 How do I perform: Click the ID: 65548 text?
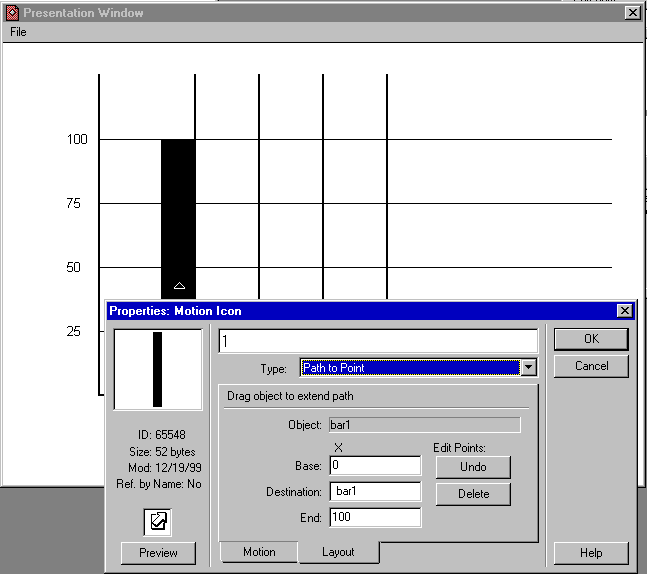[162, 435]
